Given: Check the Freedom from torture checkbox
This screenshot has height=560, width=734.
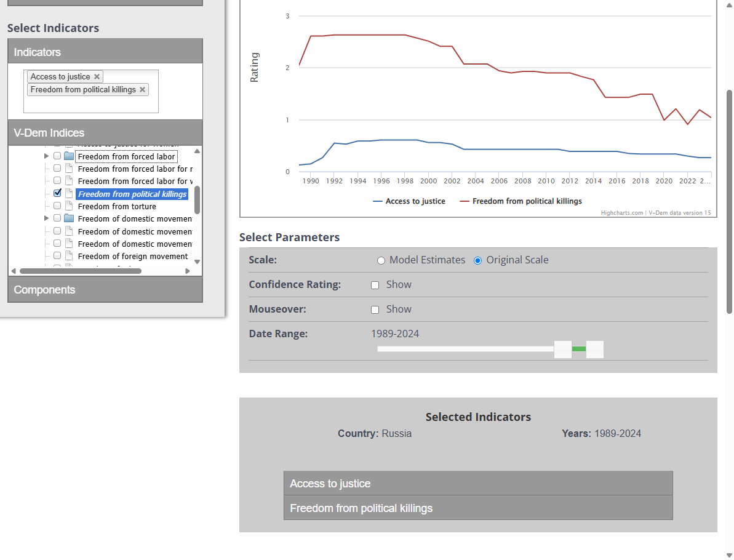Looking at the screenshot, I should 57,206.
